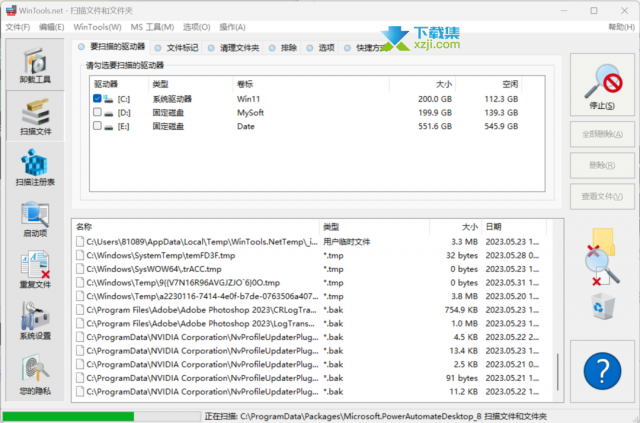Sort drives by 卷标 column header

point(311,85)
